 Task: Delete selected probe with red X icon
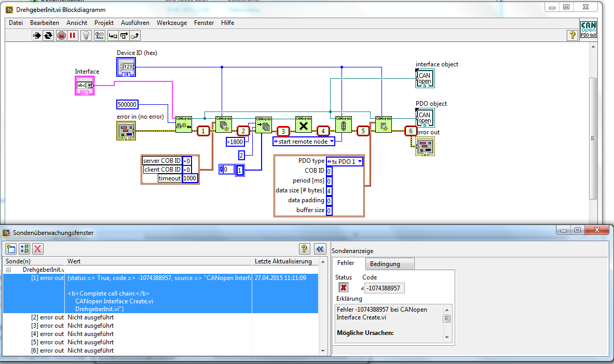pyautogui.click(x=37, y=248)
